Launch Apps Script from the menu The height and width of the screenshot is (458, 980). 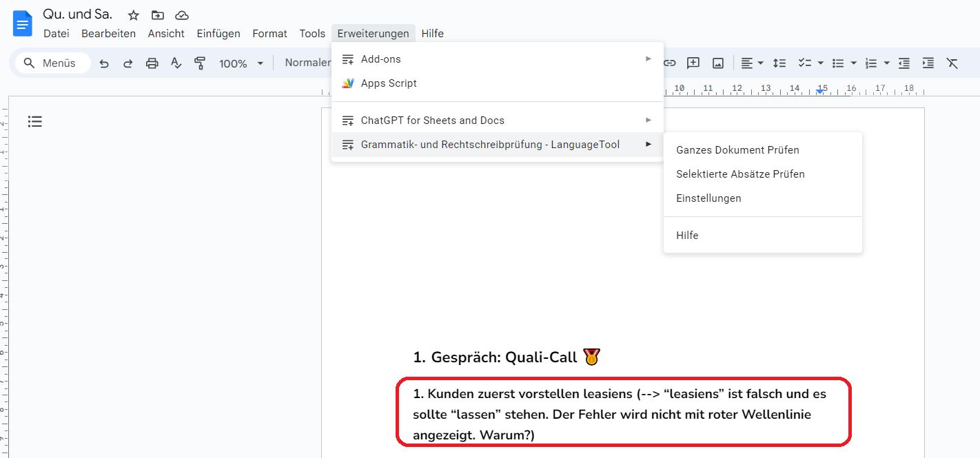pos(498,83)
